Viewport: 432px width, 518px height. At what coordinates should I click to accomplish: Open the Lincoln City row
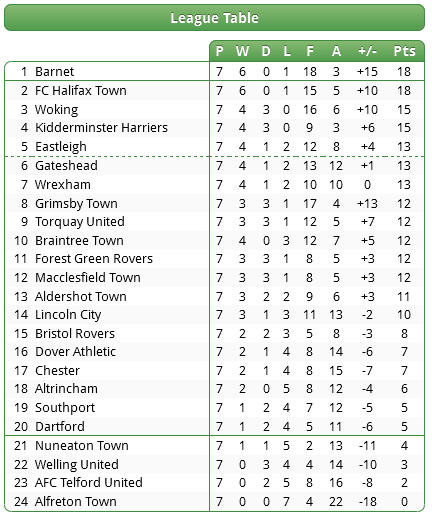click(x=214, y=314)
